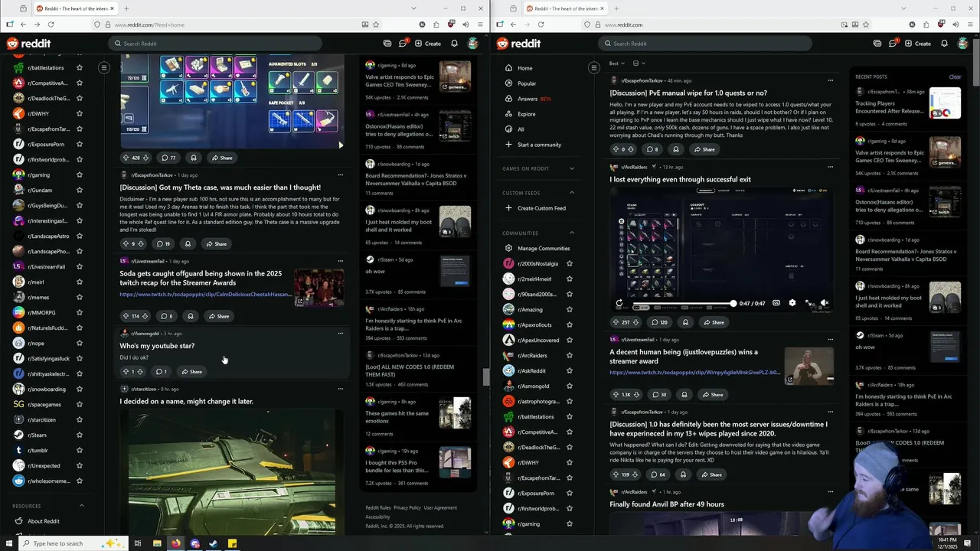Open comments on Soda offguard post
This screenshot has width=980, height=551.
pyautogui.click(x=166, y=316)
